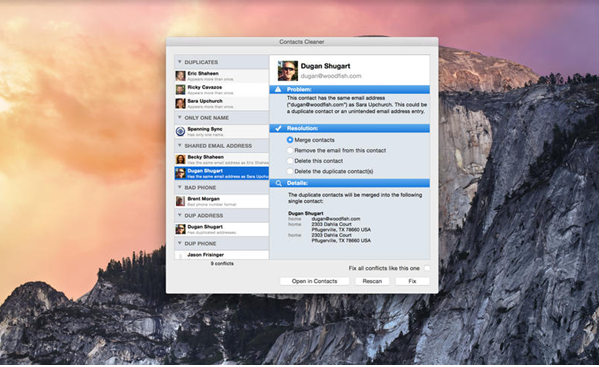Image resolution: width=599 pixels, height=367 pixels.
Task: Click Eric Shaheen's avatar thumbnail
Action: tap(180, 76)
